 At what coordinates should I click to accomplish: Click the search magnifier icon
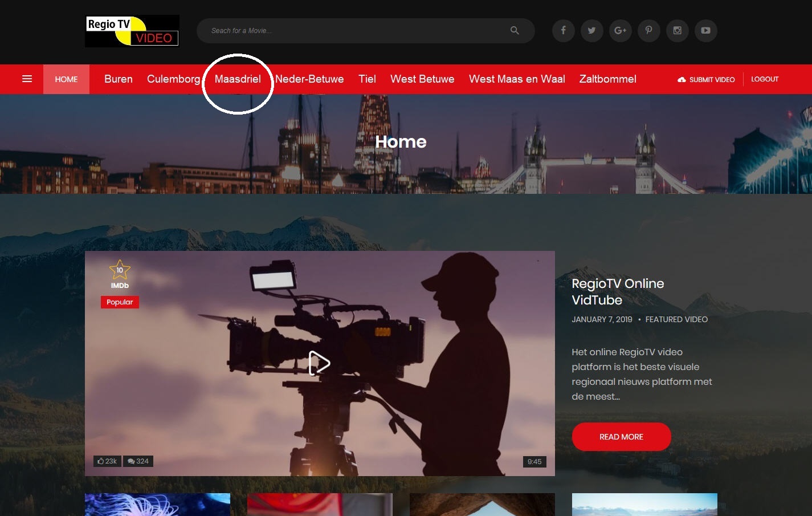(515, 30)
